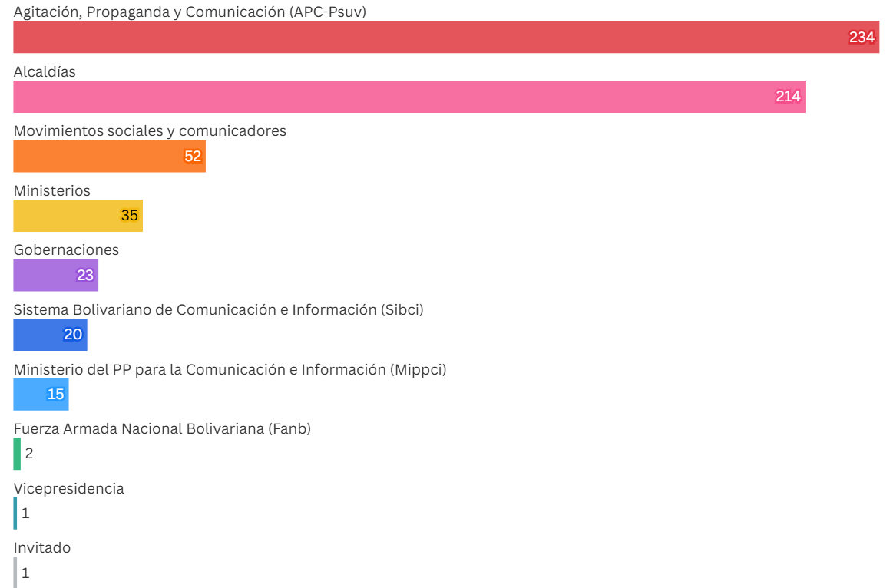The width and height of the screenshot is (890, 588).
Task: Click the value label 234
Action: click(861, 38)
